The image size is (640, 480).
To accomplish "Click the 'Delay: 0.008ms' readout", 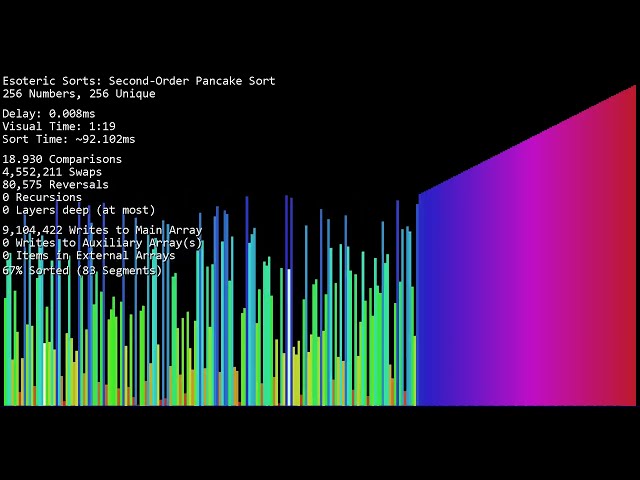I will 49,113.
